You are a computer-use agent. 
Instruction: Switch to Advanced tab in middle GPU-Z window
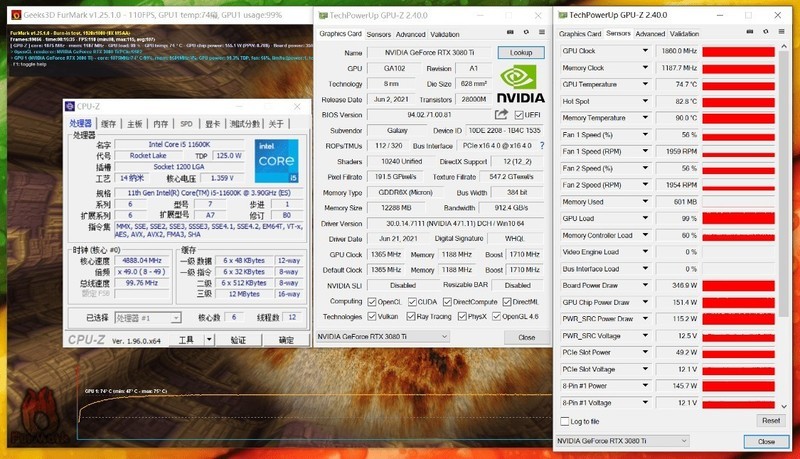(x=410, y=34)
